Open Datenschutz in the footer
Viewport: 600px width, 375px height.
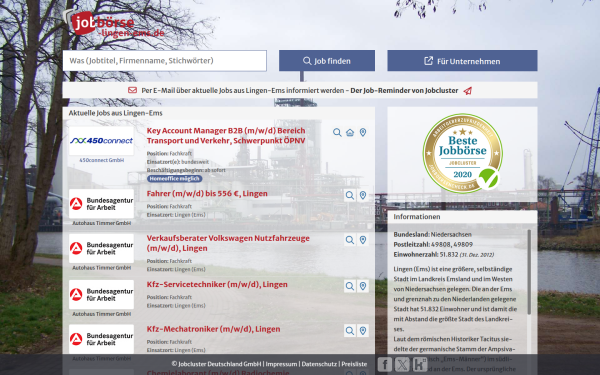click(319, 364)
